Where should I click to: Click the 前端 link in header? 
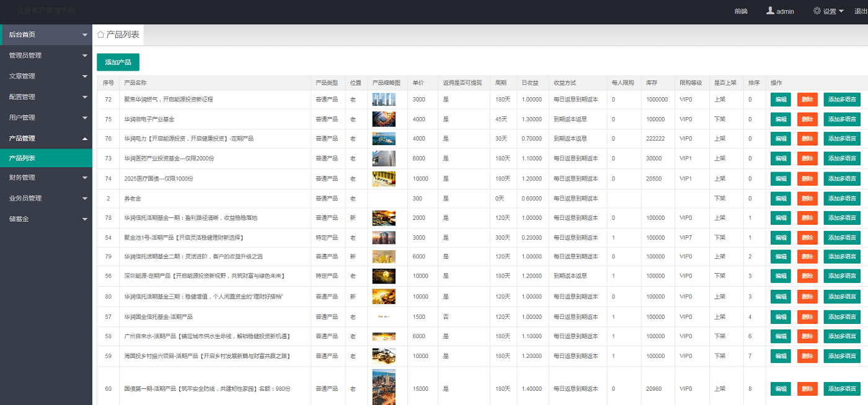coord(740,11)
